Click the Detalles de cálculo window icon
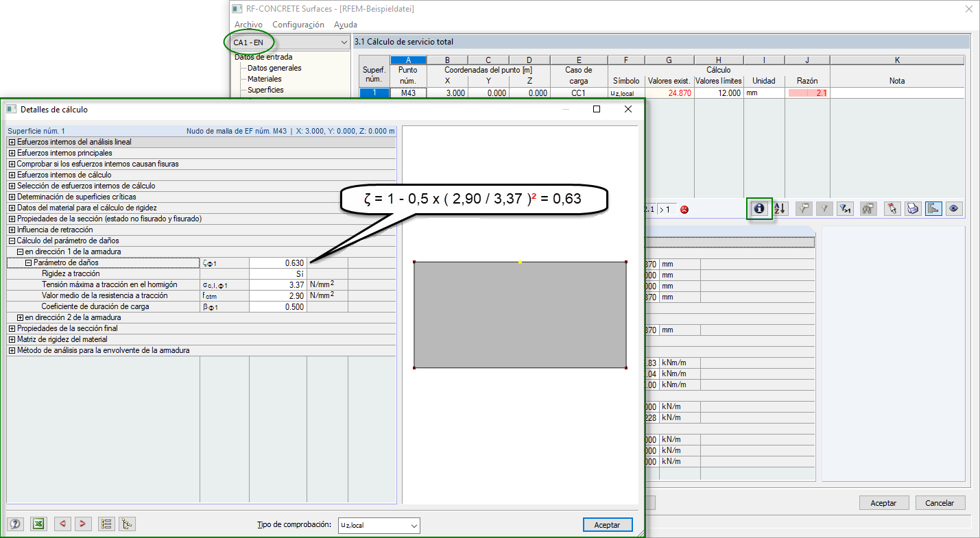Viewport: 980px width, 538px height. (11, 109)
